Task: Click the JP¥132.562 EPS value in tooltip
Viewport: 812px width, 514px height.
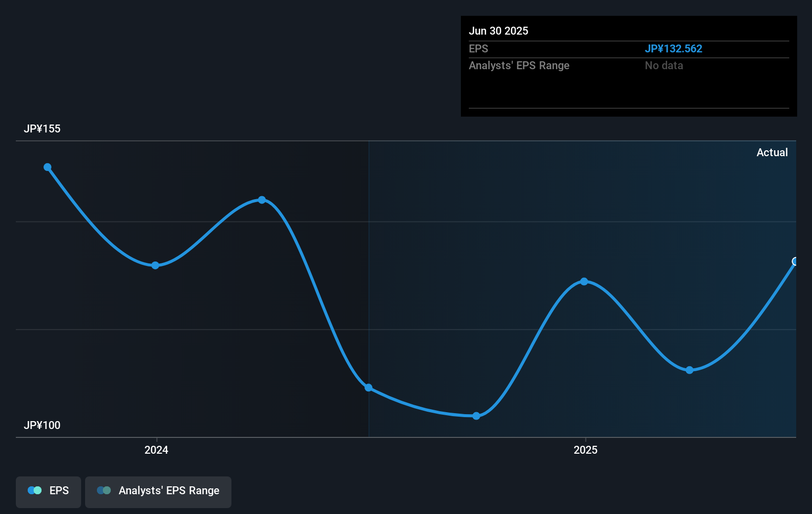Action: tap(674, 49)
